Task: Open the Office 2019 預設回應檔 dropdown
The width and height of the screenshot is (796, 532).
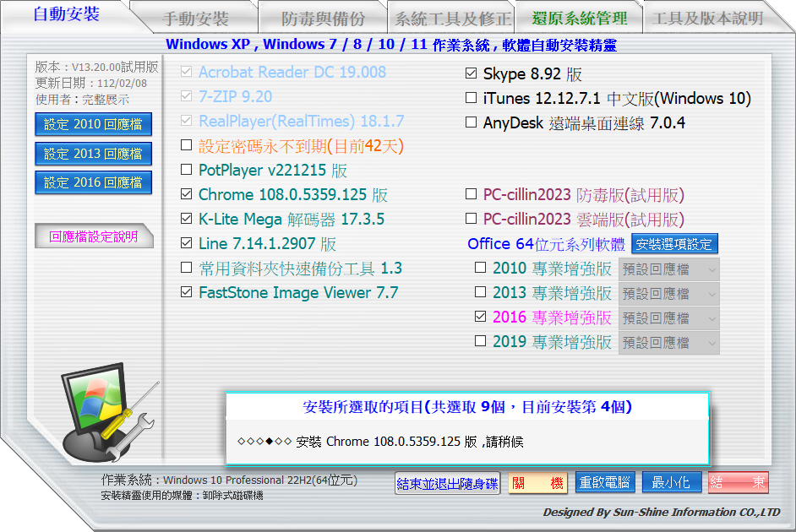Action: coord(668,343)
